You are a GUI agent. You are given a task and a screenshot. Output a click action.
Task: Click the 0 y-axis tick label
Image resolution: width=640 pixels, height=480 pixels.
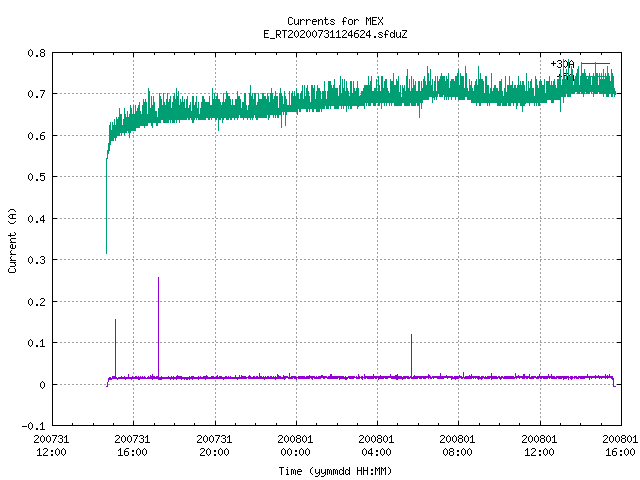pos(42,384)
